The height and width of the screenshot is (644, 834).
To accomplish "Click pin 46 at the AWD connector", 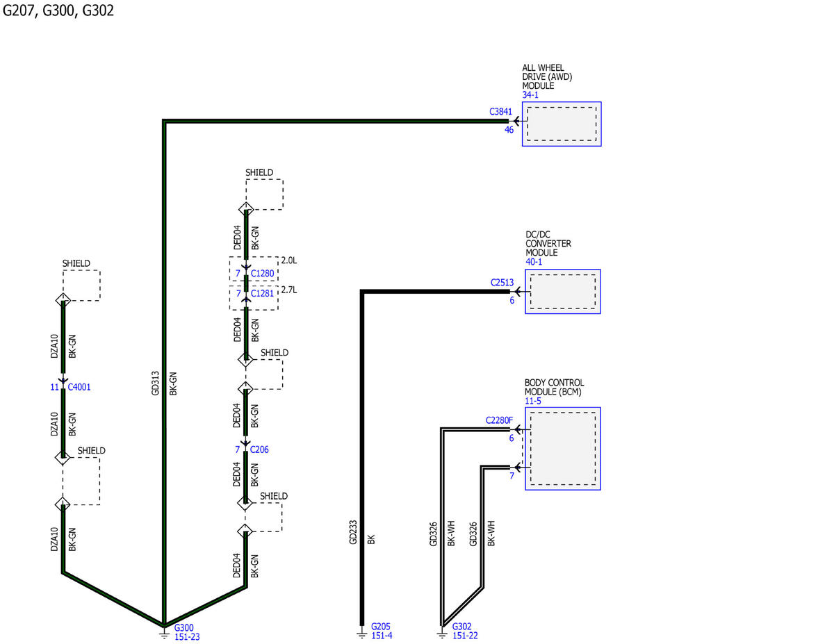I will pyautogui.click(x=509, y=129).
